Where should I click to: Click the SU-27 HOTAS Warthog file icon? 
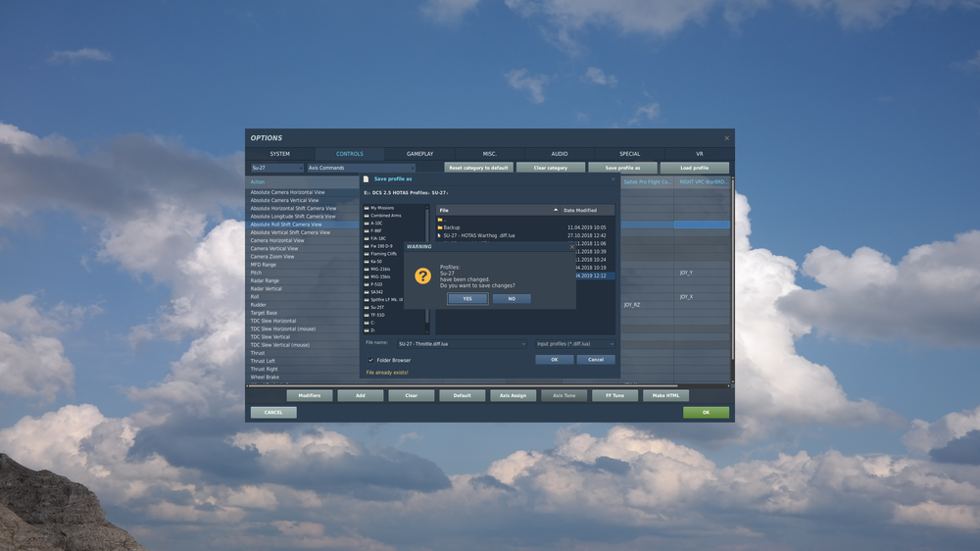click(439, 235)
